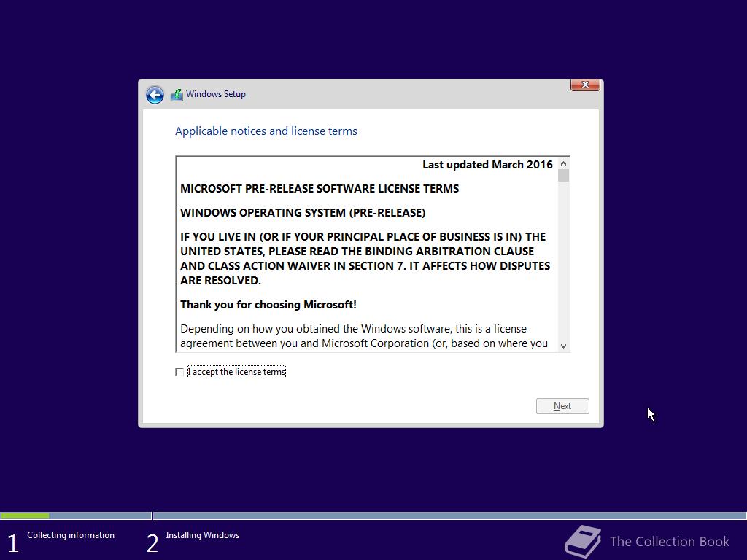Image resolution: width=747 pixels, height=560 pixels.
Task: Close the Windows Setup dialog
Action: pos(585,85)
